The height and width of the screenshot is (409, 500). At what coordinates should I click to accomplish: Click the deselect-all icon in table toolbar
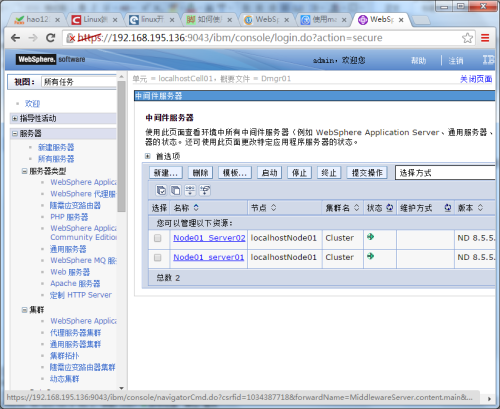176,190
